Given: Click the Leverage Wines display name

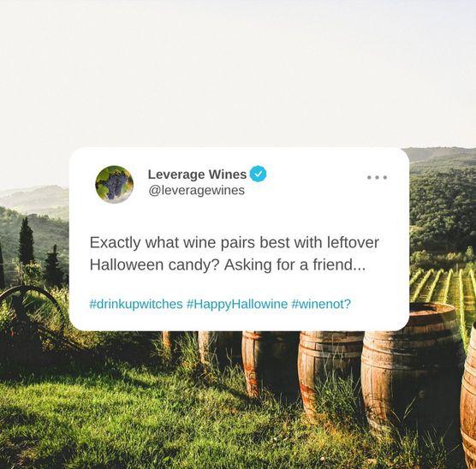Looking at the screenshot, I should pos(197,175).
